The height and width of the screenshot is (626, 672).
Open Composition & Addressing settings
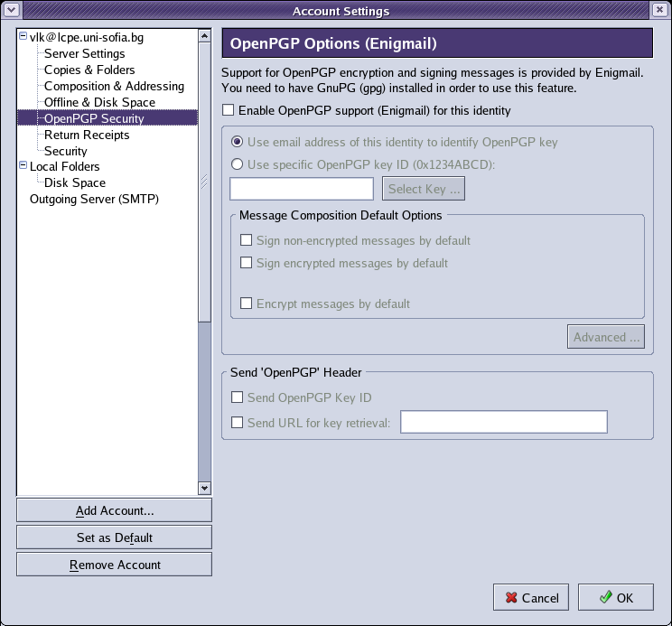tap(114, 86)
